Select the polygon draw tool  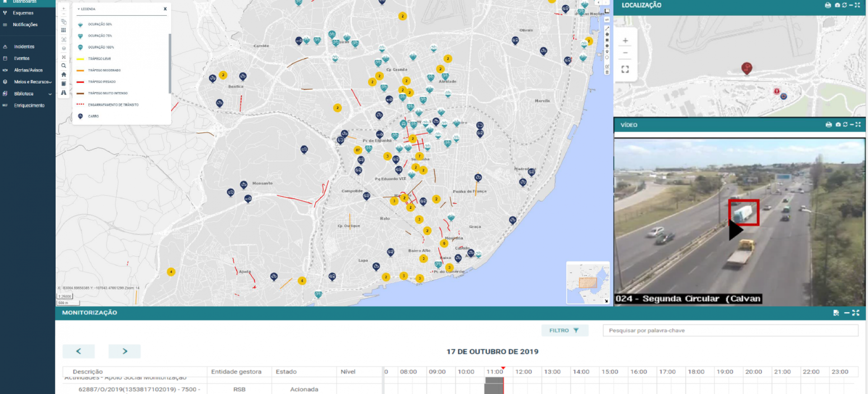(607, 34)
